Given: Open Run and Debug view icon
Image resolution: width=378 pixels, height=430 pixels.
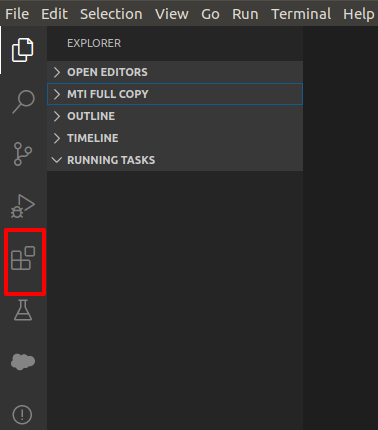Looking at the screenshot, I should [23, 206].
